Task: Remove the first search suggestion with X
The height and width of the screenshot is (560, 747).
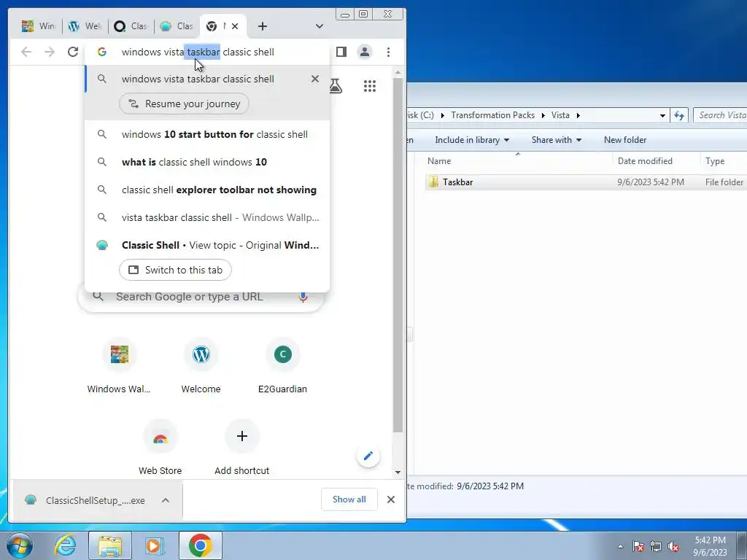Action: (315, 79)
